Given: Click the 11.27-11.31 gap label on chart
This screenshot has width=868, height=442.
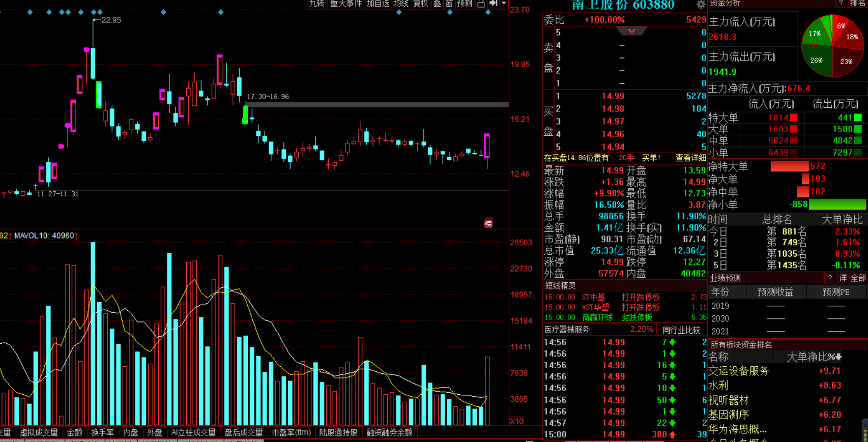Looking at the screenshot, I should pos(58,194).
